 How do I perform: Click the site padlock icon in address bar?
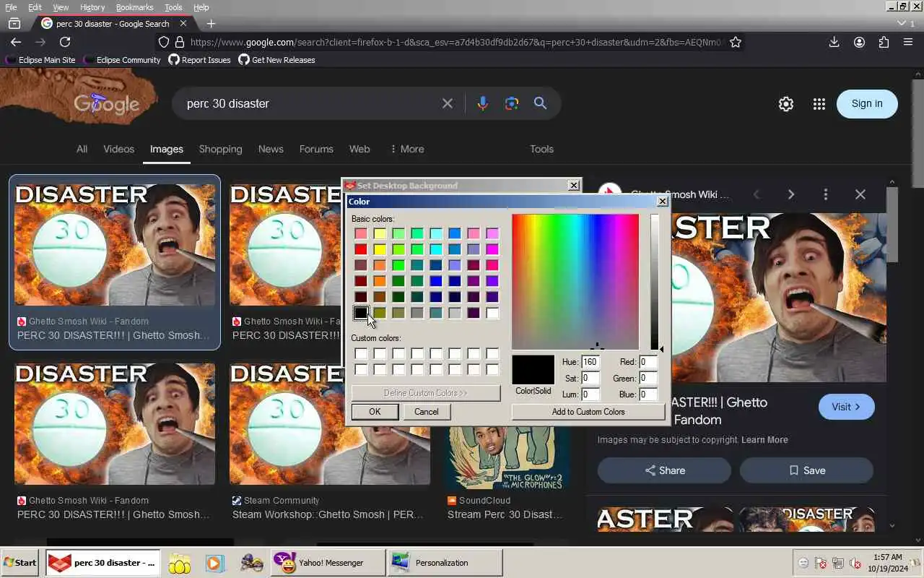[x=180, y=43]
